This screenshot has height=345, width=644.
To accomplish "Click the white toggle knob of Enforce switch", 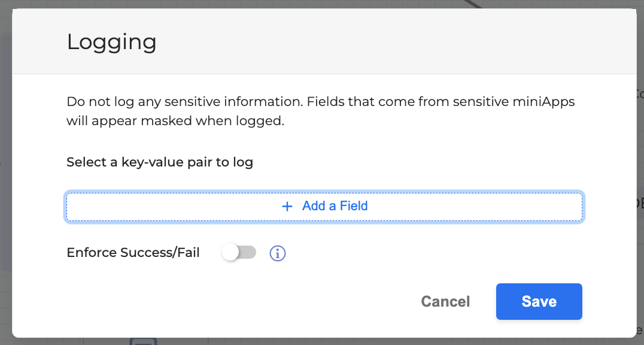I will pos(230,253).
